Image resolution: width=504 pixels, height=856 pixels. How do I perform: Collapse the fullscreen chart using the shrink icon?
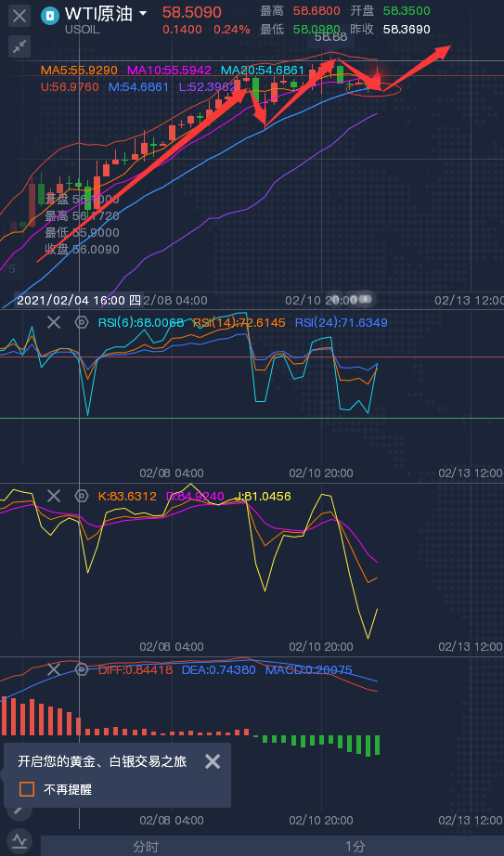click(19, 47)
